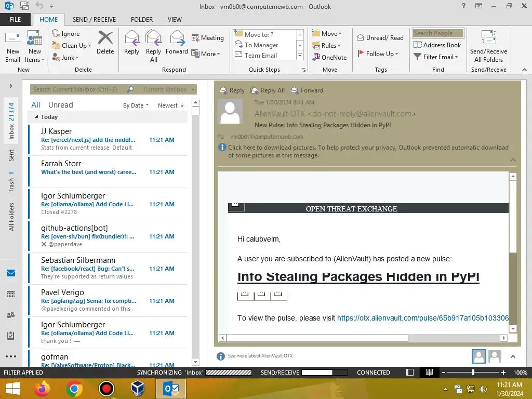Open the By Date arrangement menu

tap(136, 105)
